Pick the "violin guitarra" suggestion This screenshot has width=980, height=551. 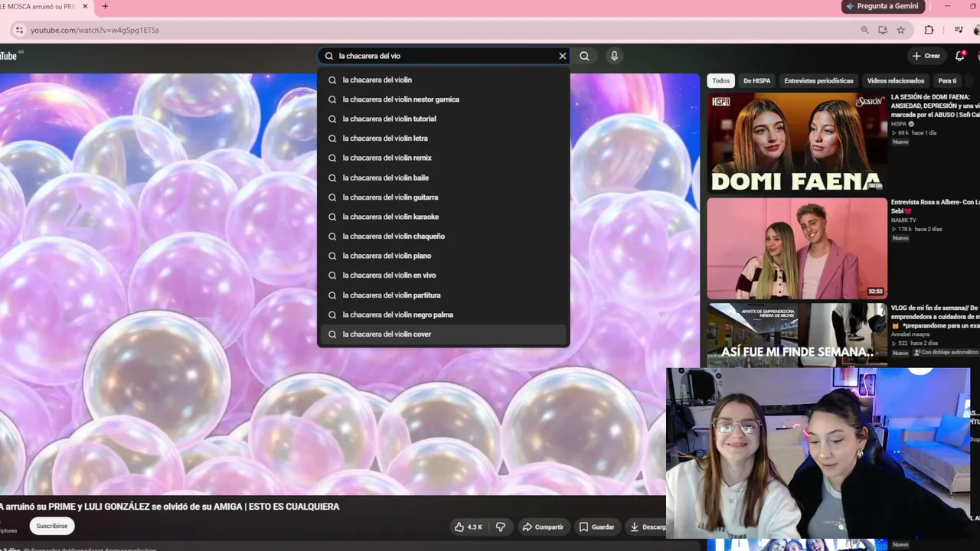point(443,197)
